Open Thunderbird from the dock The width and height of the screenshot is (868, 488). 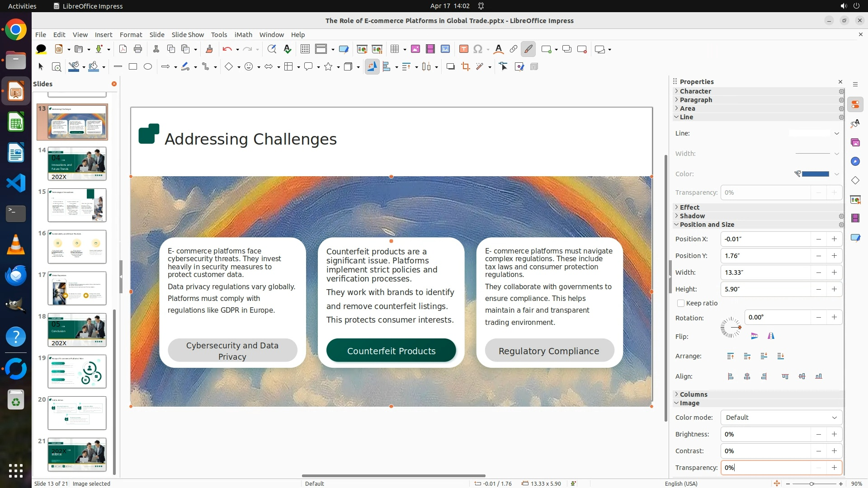click(16, 275)
